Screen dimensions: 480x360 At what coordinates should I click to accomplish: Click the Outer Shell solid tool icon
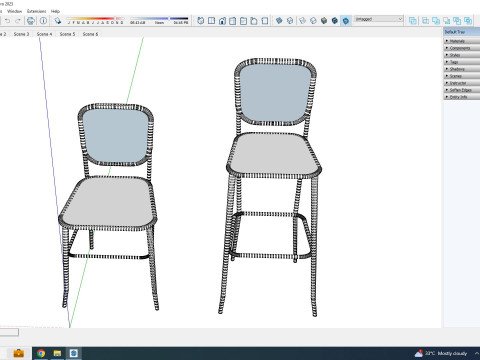tap(413, 21)
